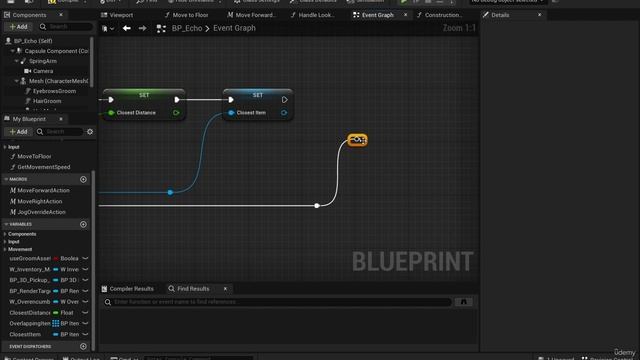Click the BP_Echo breadcrumb link

187,28
